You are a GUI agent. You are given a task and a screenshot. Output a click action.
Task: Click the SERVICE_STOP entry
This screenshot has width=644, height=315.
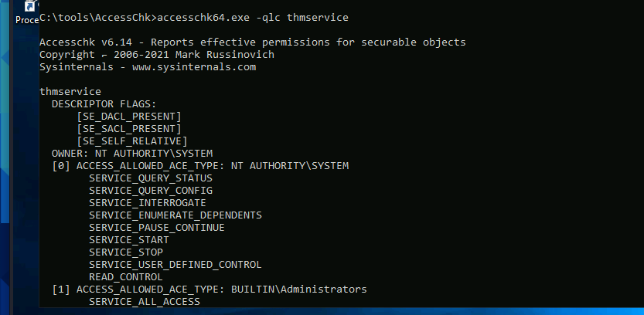pyautogui.click(x=126, y=252)
